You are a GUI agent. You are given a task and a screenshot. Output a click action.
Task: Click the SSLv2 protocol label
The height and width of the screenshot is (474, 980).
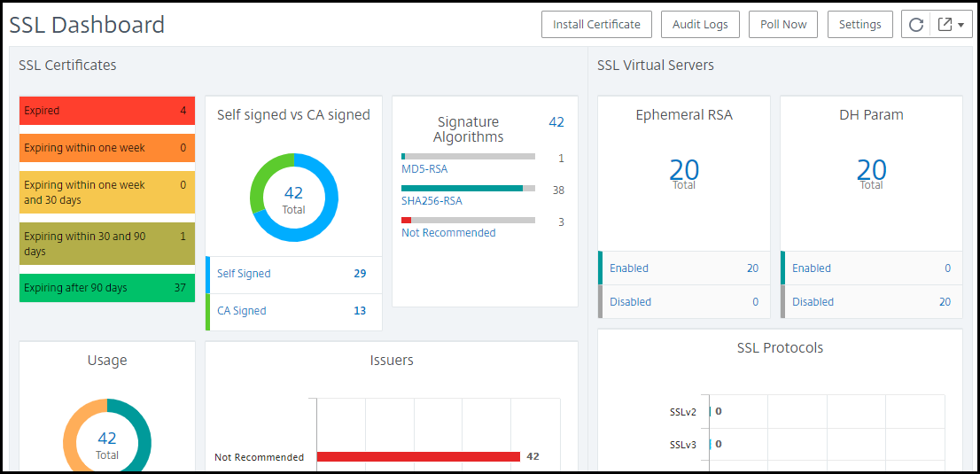(x=682, y=411)
